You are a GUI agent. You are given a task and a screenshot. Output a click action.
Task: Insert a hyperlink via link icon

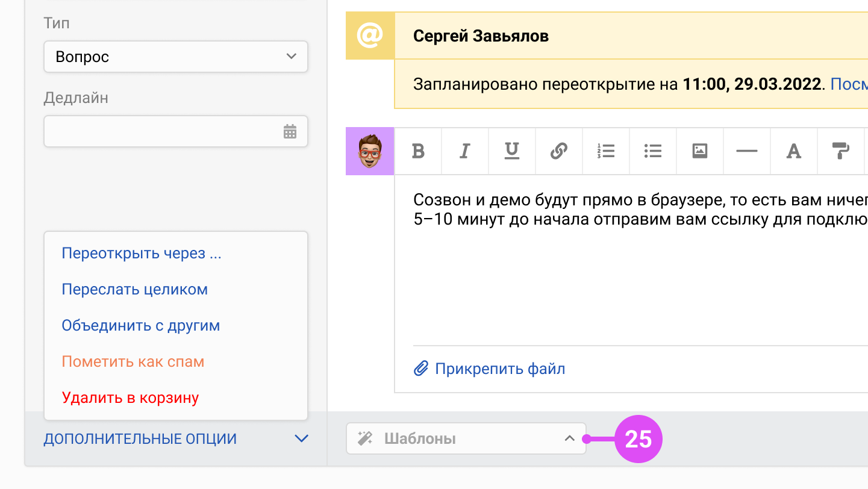[559, 151]
